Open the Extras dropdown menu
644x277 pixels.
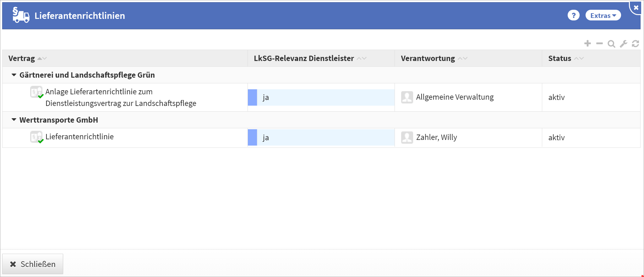(x=603, y=15)
